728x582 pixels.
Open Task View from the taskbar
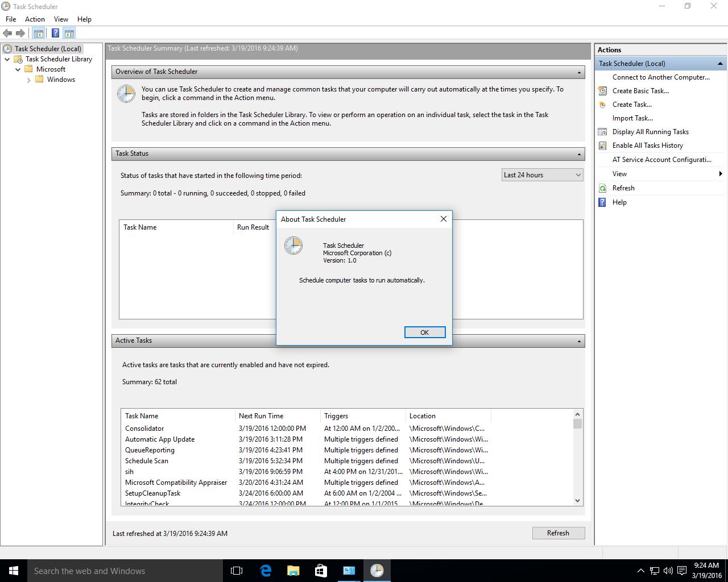click(x=237, y=571)
